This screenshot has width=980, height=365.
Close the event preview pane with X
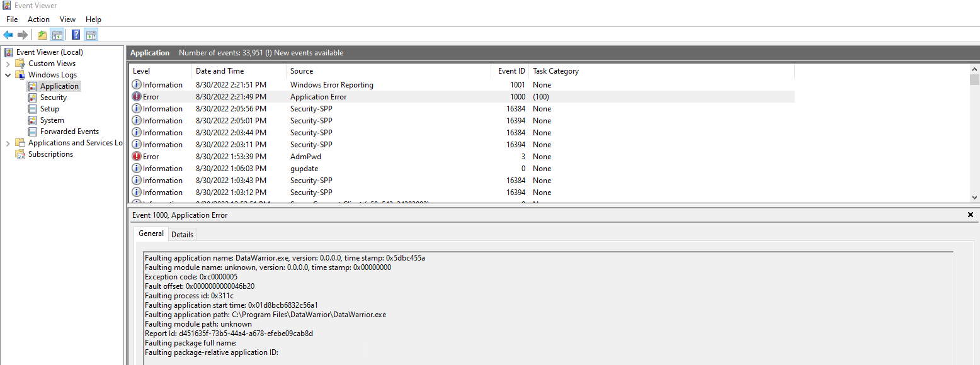(970, 215)
